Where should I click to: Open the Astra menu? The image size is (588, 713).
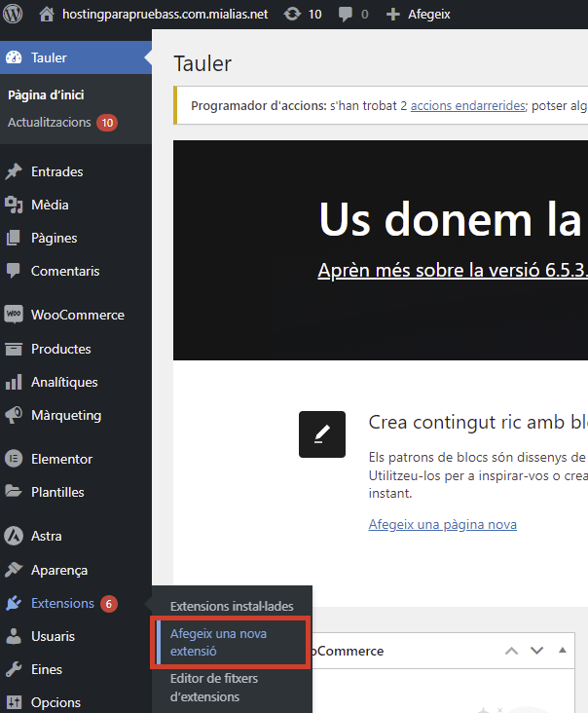[x=47, y=536]
